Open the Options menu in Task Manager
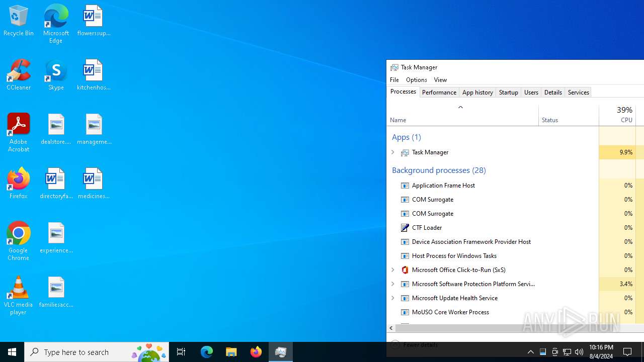This screenshot has height=362, width=644. tap(417, 80)
